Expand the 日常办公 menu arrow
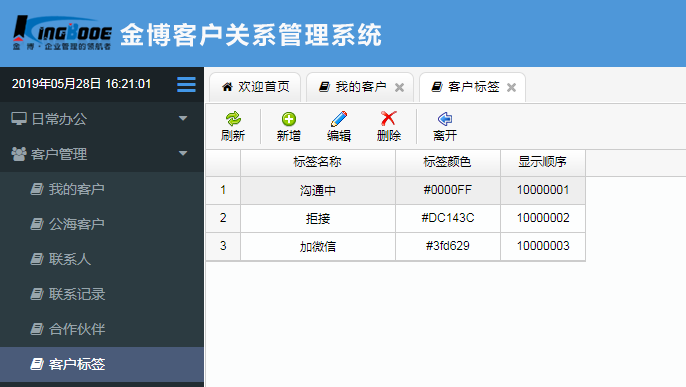 (x=183, y=119)
